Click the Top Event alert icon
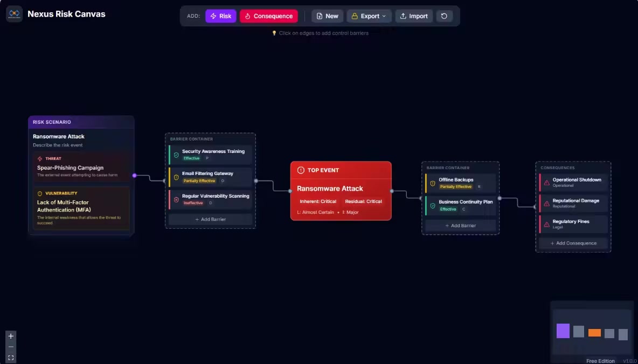 (x=301, y=170)
